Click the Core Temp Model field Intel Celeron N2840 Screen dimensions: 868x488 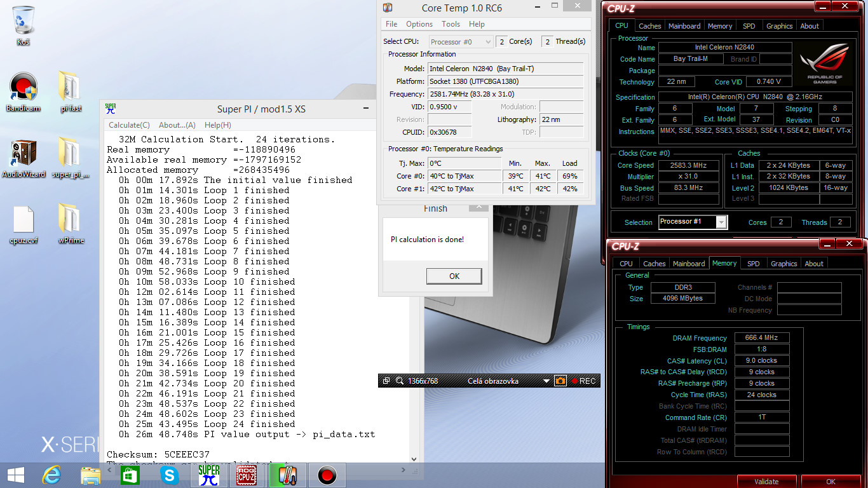(x=506, y=69)
